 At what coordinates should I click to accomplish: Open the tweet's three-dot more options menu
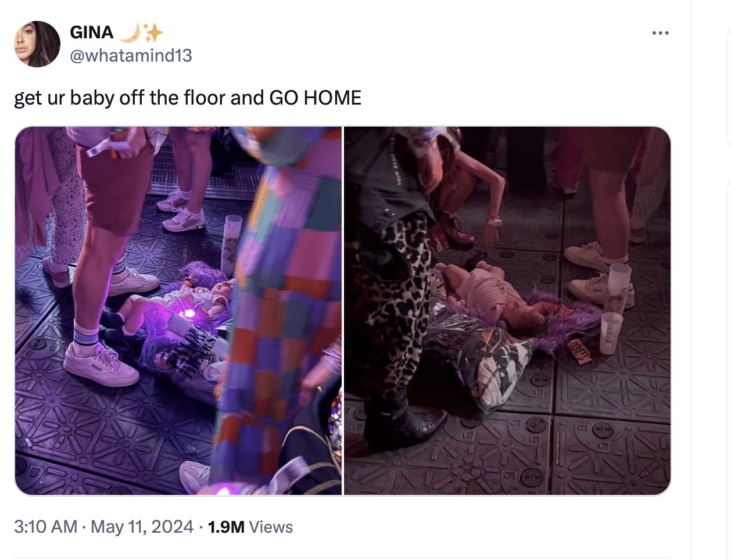pyautogui.click(x=660, y=33)
